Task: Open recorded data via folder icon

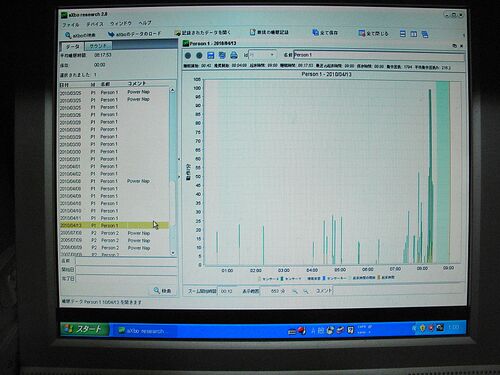Action: [177, 33]
